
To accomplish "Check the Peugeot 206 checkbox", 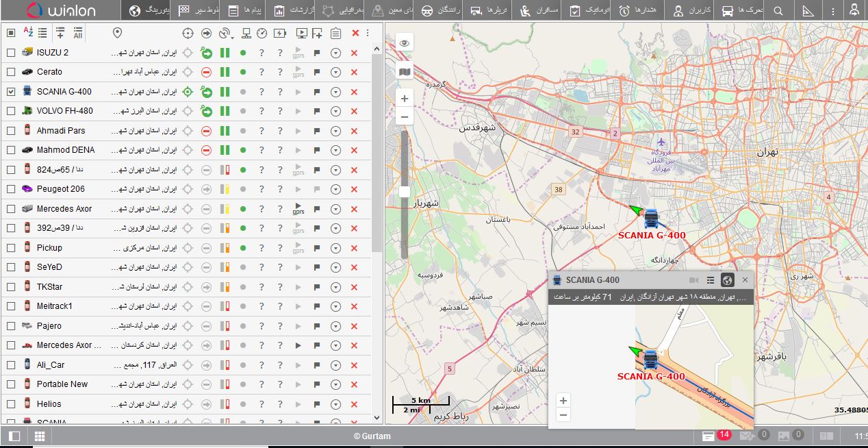I will point(11,189).
